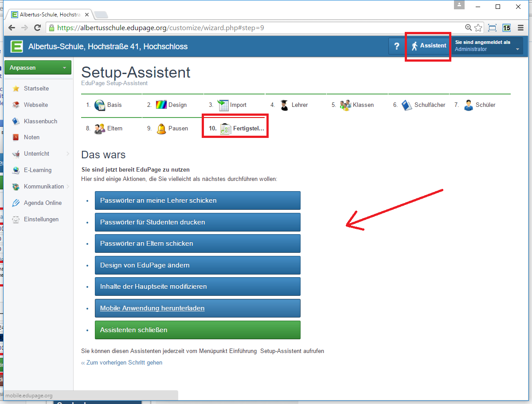The image size is (532, 404).
Task: Open the Chrome hamburger menu
Action: click(x=520, y=27)
